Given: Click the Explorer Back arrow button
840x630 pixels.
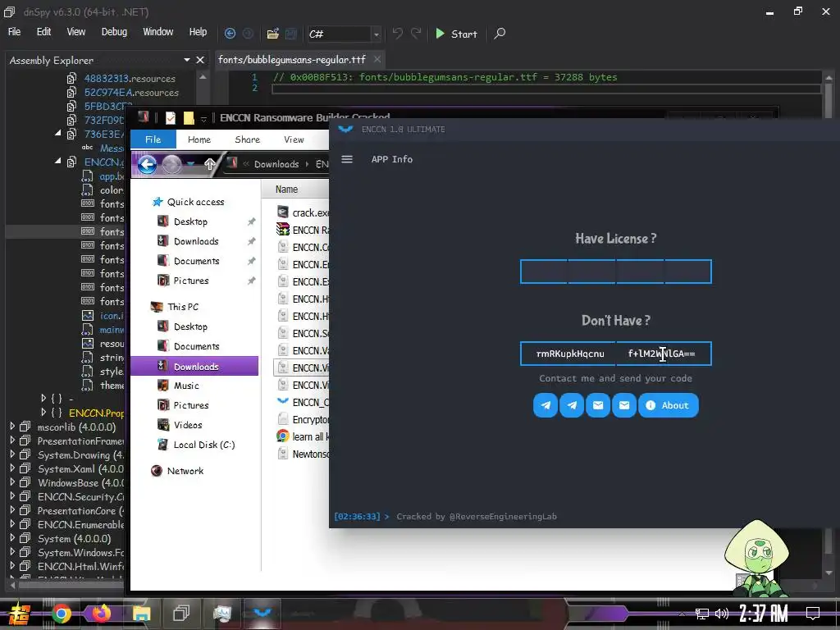Looking at the screenshot, I should 148,164.
